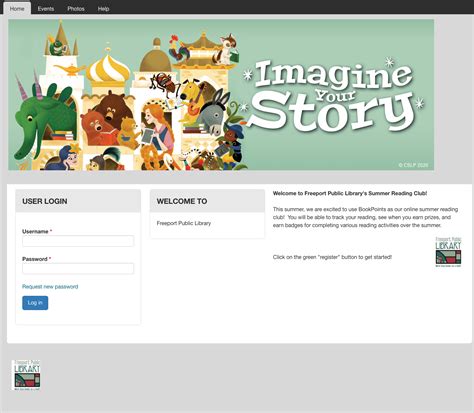Click the BookPoints description paragraph

365,217
